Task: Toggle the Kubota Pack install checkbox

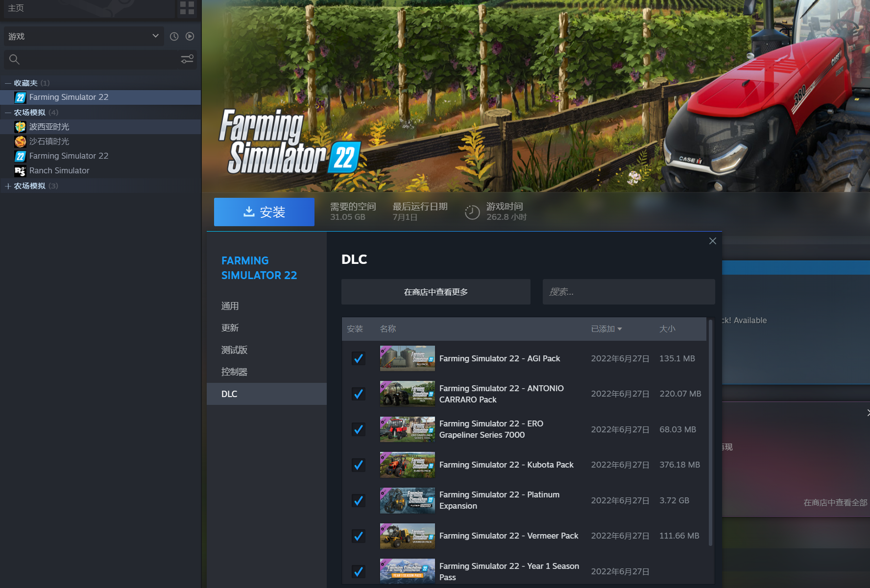Action: click(359, 465)
